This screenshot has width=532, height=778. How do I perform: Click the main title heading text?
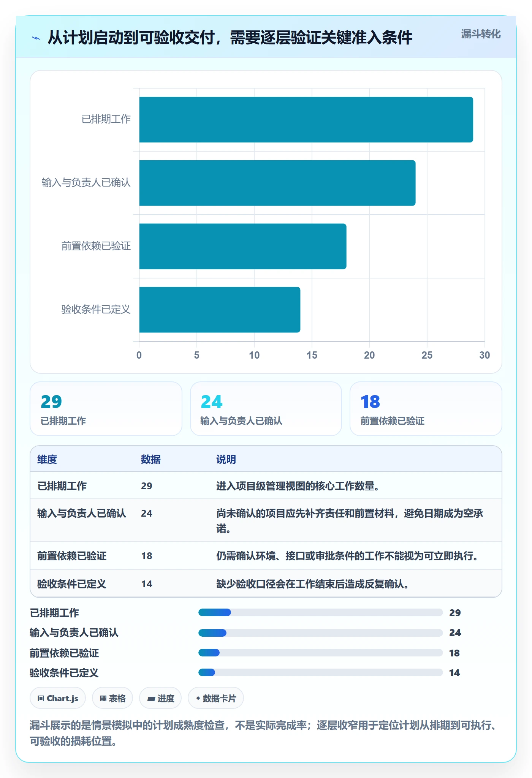[x=230, y=38]
